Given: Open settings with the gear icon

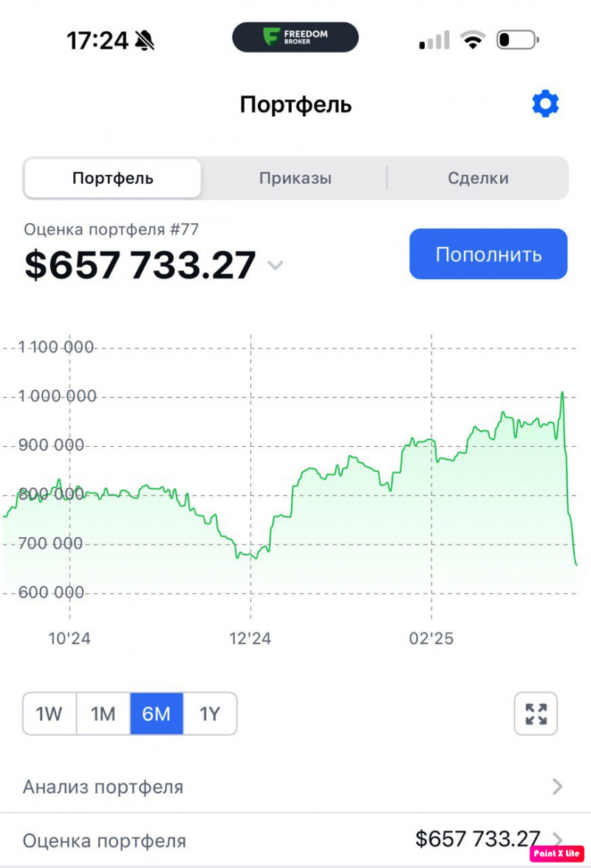Looking at the screenshot, I should (545, 104).
